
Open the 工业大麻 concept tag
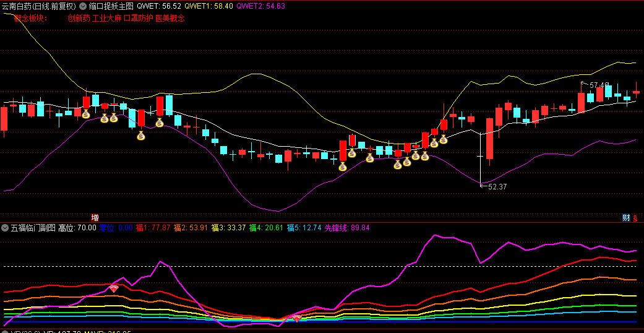click(107, 18)
